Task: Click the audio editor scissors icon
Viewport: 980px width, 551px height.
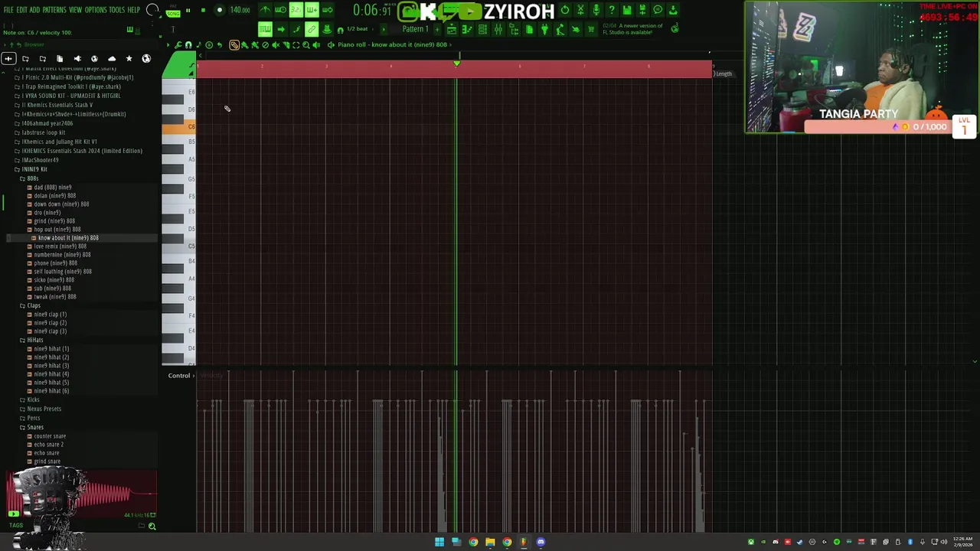Action: 580,10
